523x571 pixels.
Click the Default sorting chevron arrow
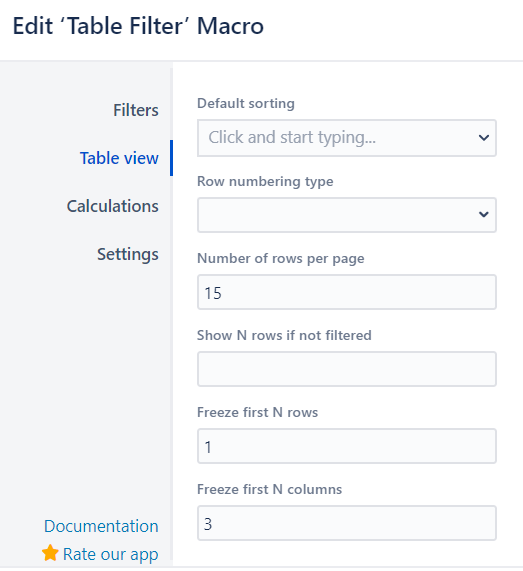coord(484,138)
